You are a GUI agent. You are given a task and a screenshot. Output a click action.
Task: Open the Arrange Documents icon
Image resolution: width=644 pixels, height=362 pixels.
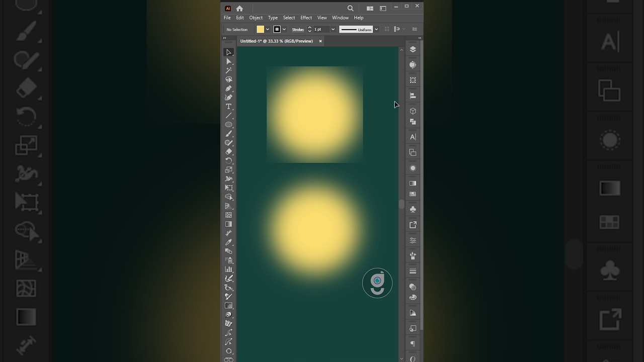point(370,8)
